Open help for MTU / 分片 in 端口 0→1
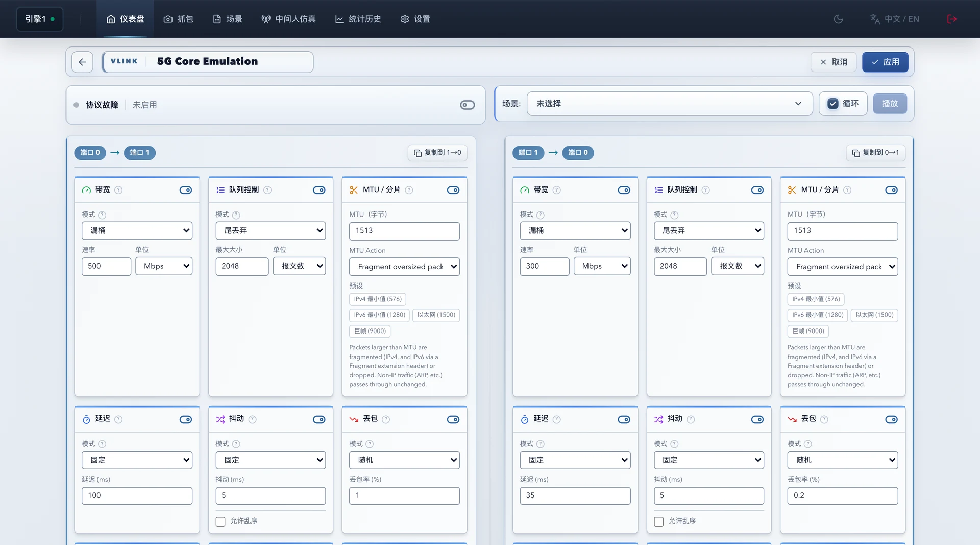 pyautogui.click(x=409, y=190)
